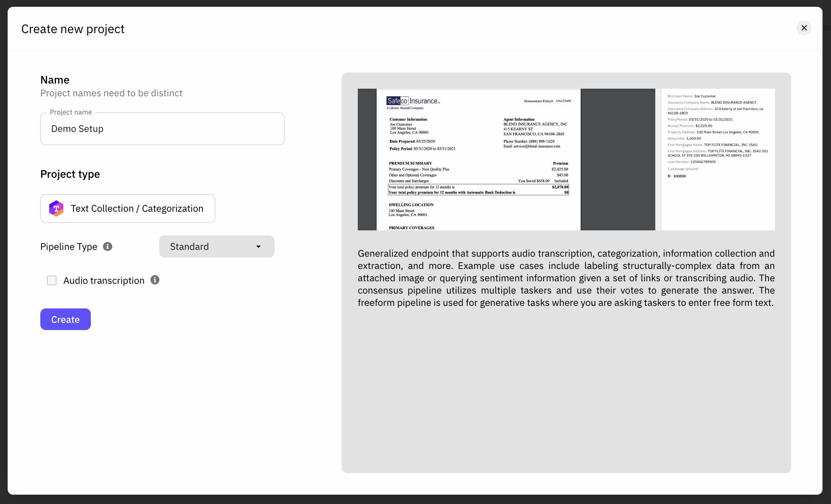Click the insurance document preview image
Screen dimensions: 831x504
pos(478,159)
